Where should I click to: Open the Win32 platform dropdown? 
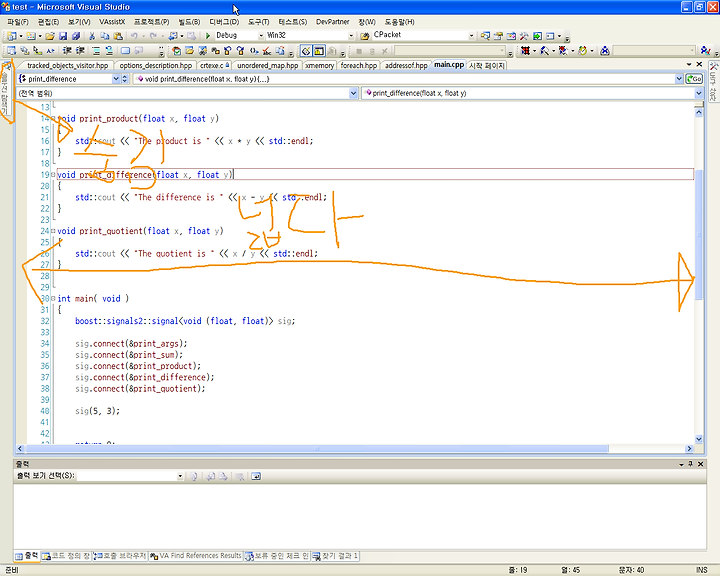pyautogui.click(x=351, y=36)
